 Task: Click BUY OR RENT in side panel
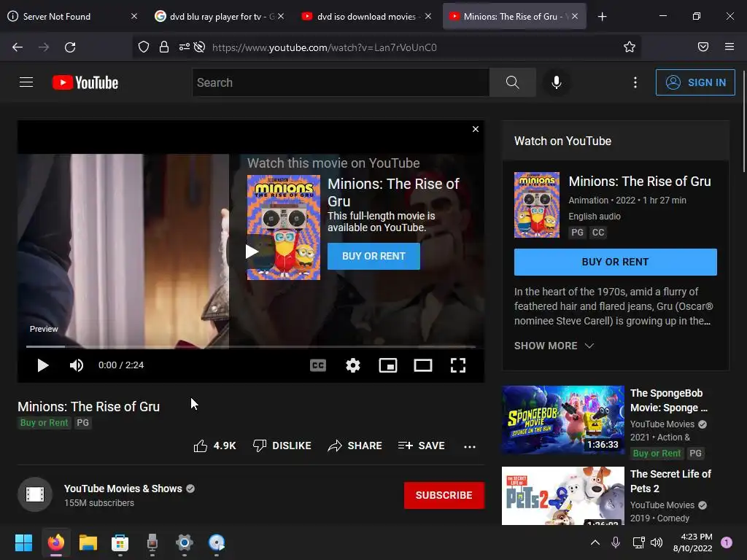[x=615, y=262]
